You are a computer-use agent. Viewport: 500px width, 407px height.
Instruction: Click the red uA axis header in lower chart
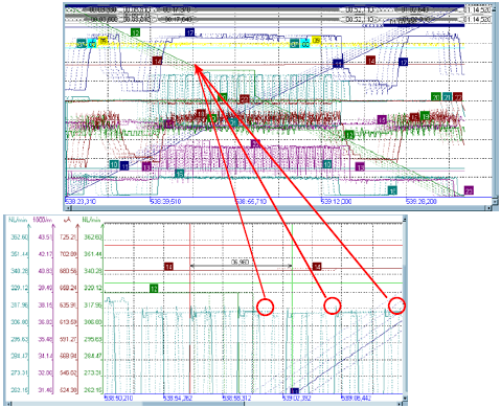[68, 220]
